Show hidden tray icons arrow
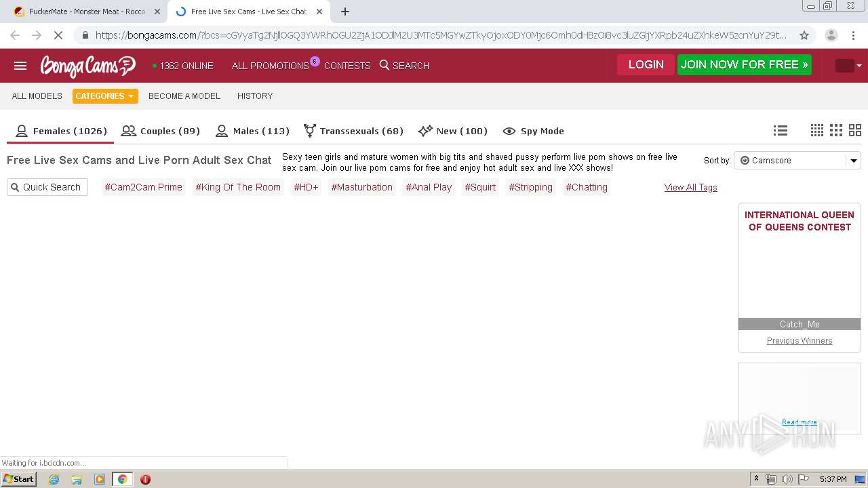Image resolution: width=868 pixels, height=488 pixels. coord(757,479)
